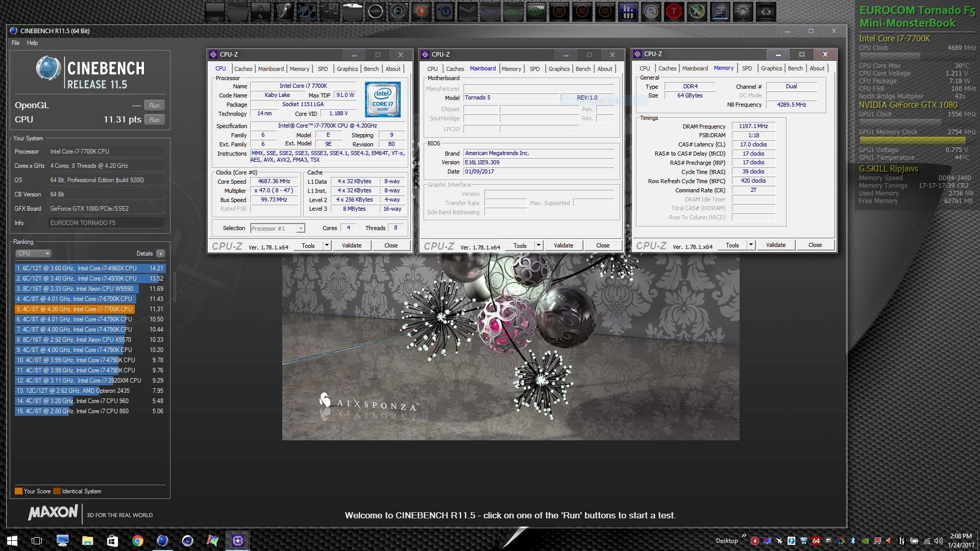Open the Cinebench File menu
980x551 pixels.
16,43
